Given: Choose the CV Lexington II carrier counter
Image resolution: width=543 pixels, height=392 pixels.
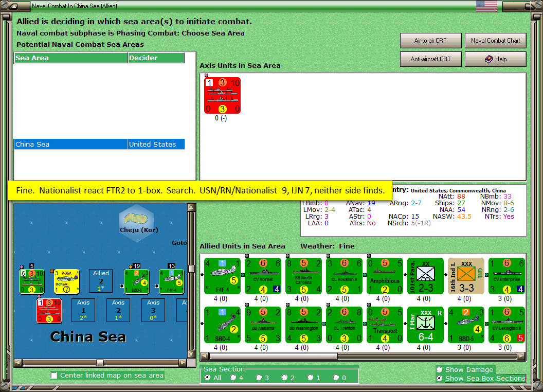Looking at the screenshot, I should 506,325.
